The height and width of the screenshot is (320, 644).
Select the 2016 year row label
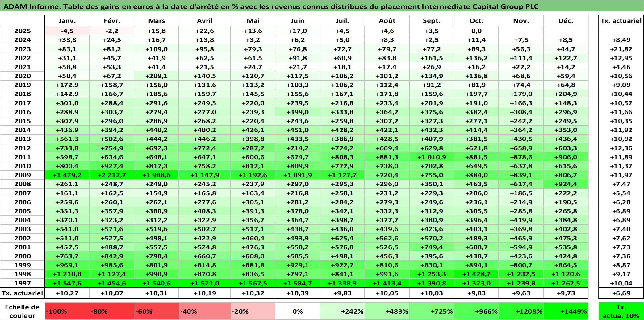coord(22,112)
